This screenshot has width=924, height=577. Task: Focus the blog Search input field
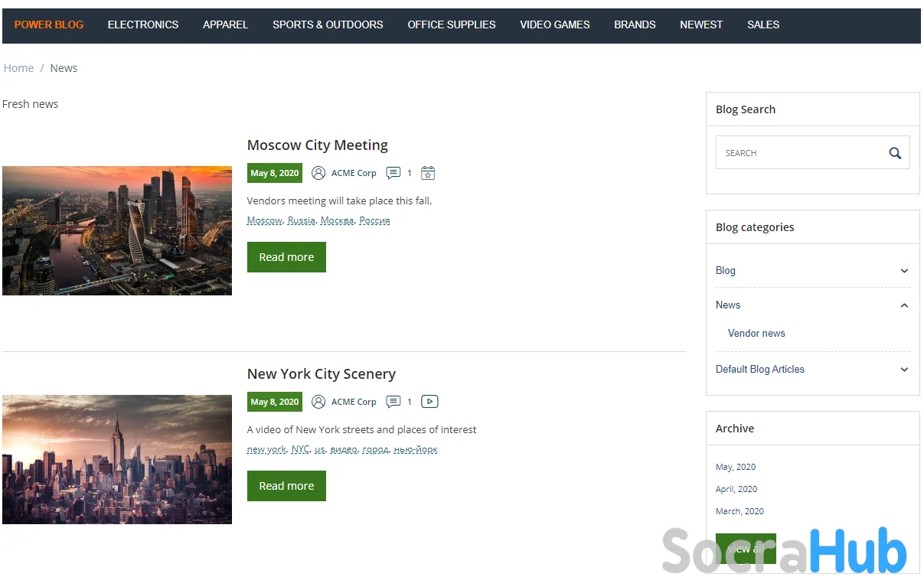point(800,153)
